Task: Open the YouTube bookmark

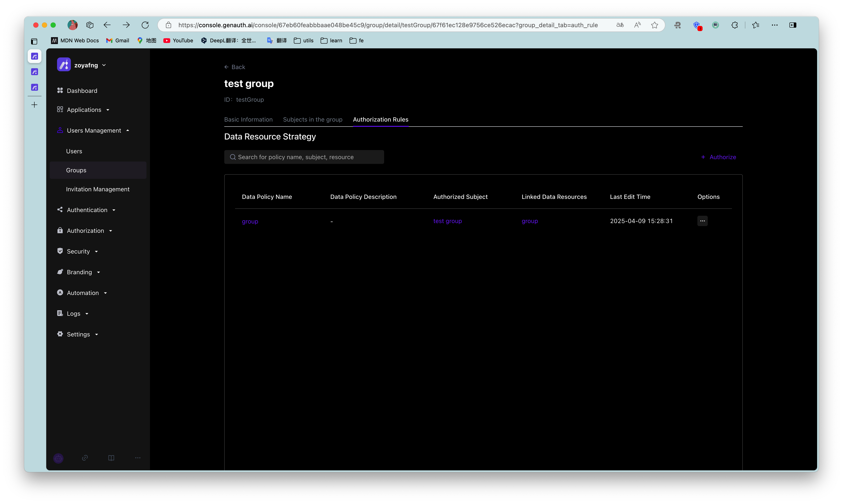Action: [178, 40]
